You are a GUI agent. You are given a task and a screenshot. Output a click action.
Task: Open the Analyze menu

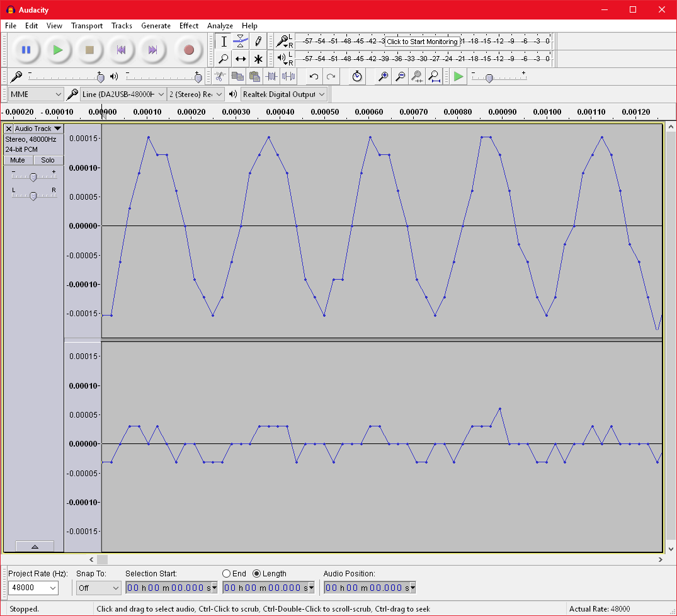(x=220, y=26)
